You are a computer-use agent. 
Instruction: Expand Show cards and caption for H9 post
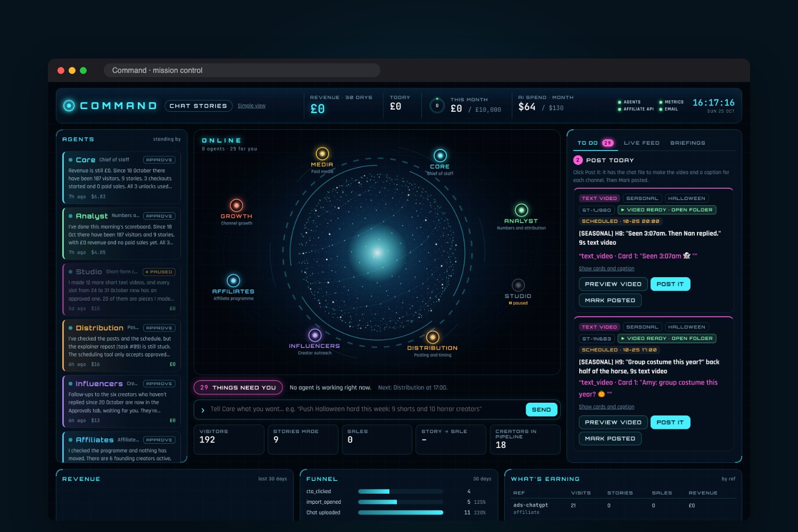point(606,407)
